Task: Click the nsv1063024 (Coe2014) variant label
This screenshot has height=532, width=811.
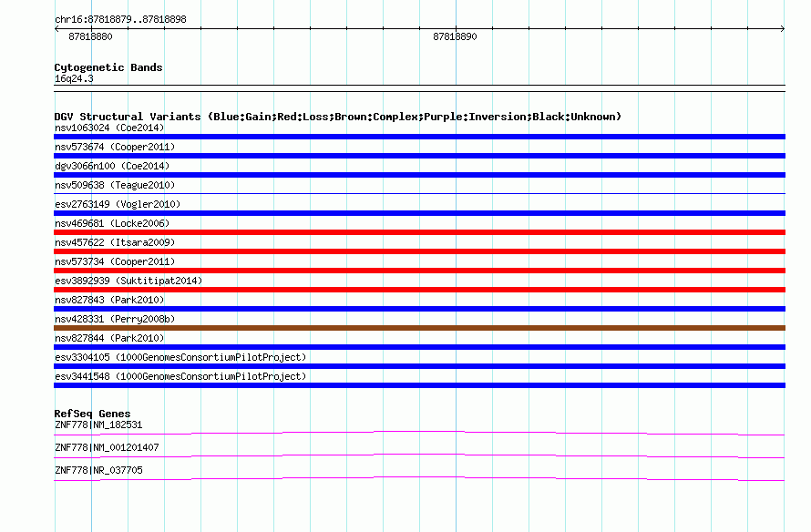Action: (x=109, y=128)
